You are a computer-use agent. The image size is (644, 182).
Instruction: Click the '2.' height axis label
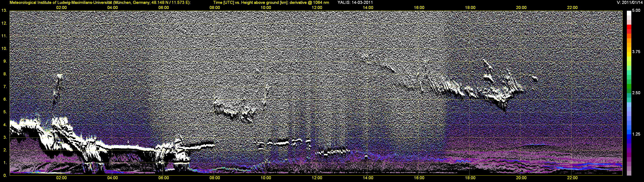(5, 150)
